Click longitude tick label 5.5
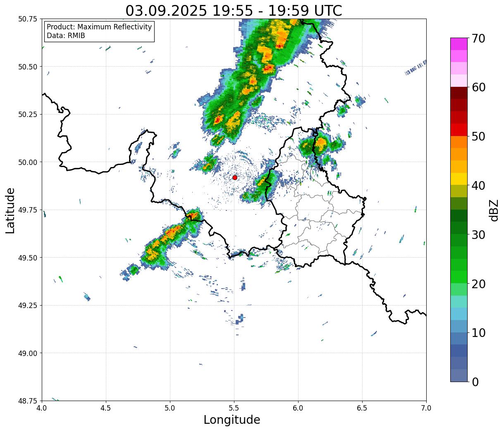 tap(234, 408)
